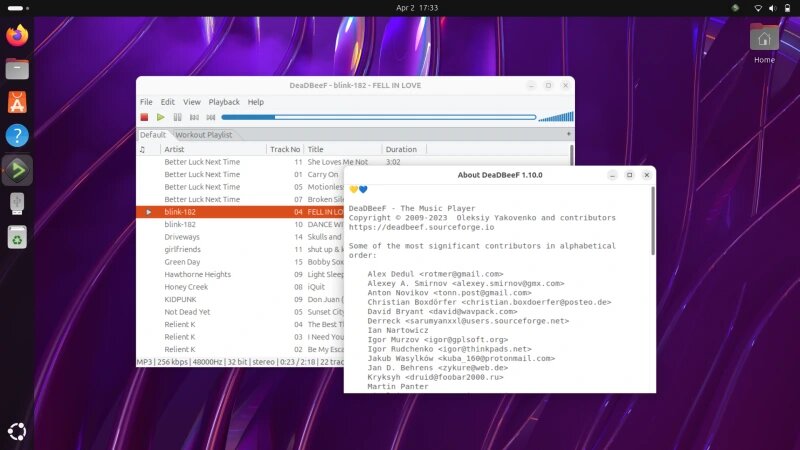Image resolution: width=800 pixels, height=450 pixels.
Task: Click the Igor Murzov contributor line
Action: point(438,339)
